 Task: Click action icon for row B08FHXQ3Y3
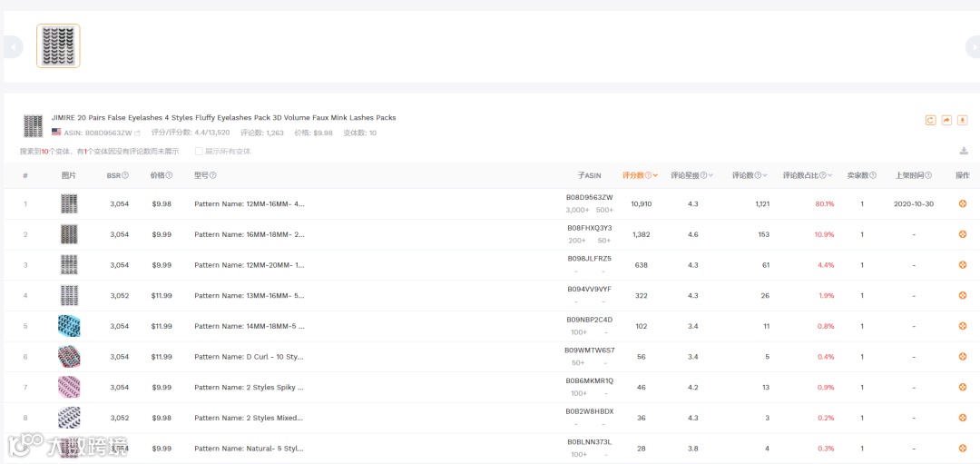[963, 234]
